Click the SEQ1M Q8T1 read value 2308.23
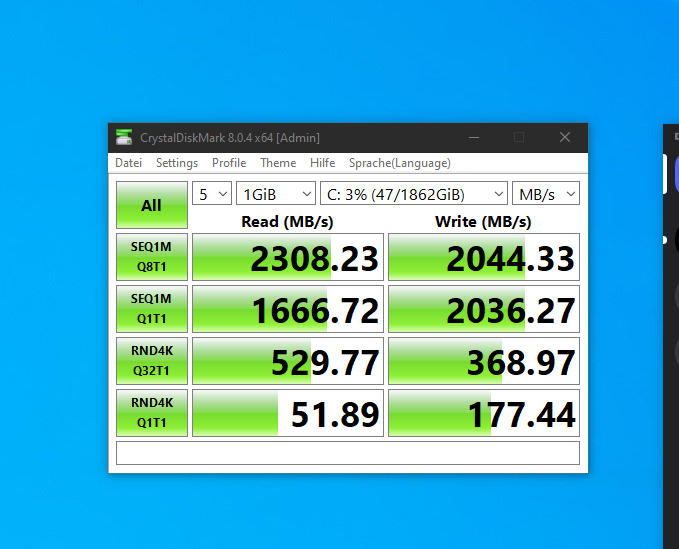The width and height of the screenshot is (679, 549). pos(288,257)
